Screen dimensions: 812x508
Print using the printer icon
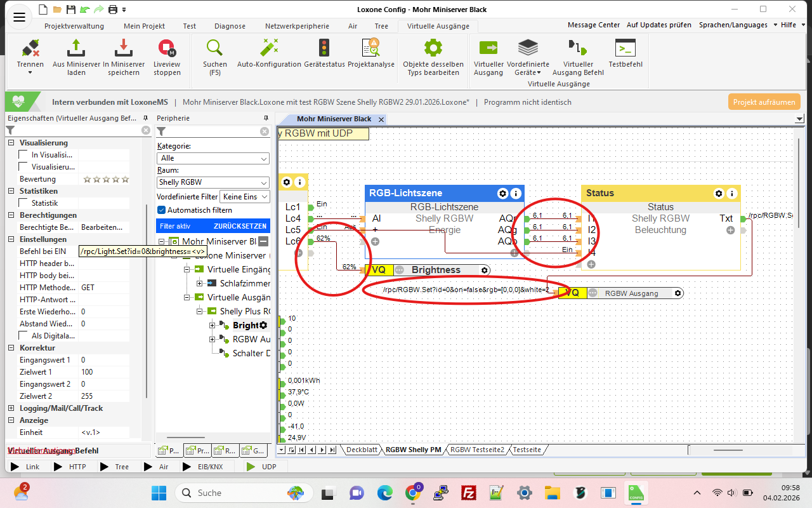(x=113, y=9)
